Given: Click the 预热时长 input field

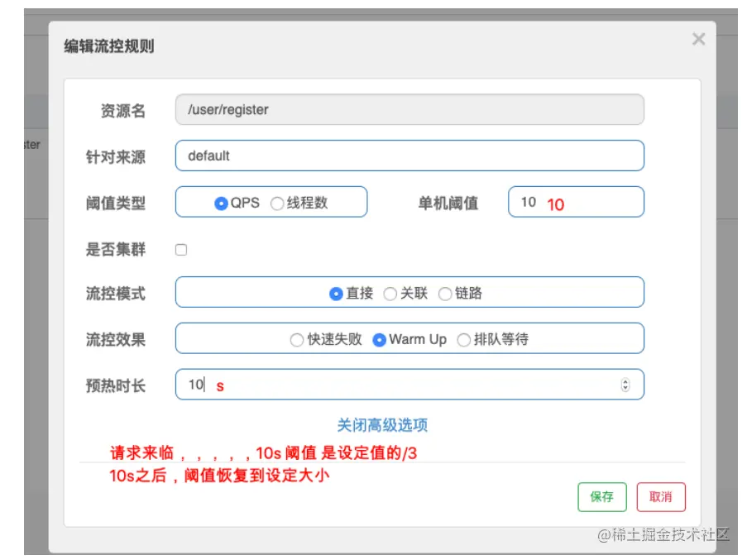Looking at the screenshot, I should tap(397, 385).
